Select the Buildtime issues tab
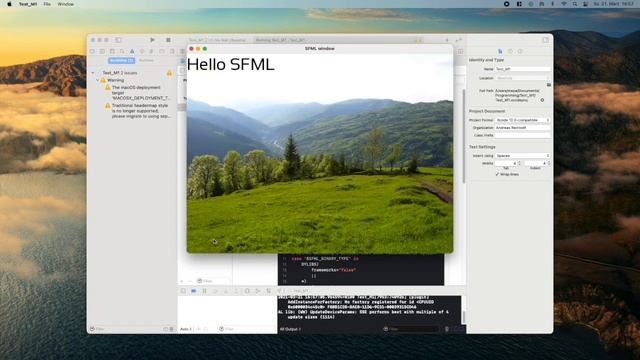Image resolution: width=640 pixels, height=360 pixels. click(121, 60)
